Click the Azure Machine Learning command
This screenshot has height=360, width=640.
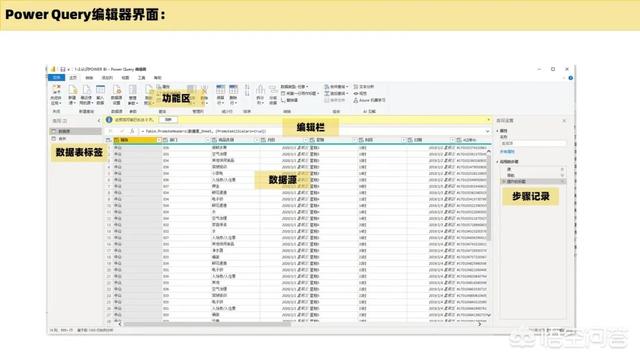[369, 100]
